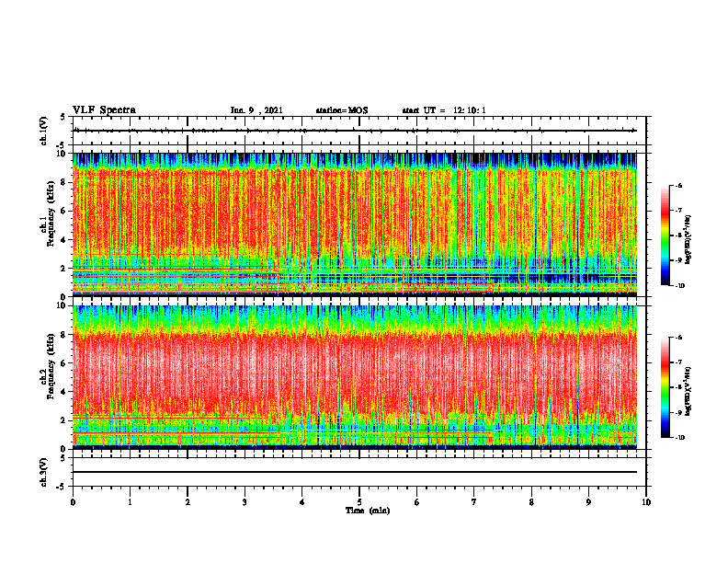Click the ch.1 spectrogram panel
The image size is (728, 563).
coord(355,224)
